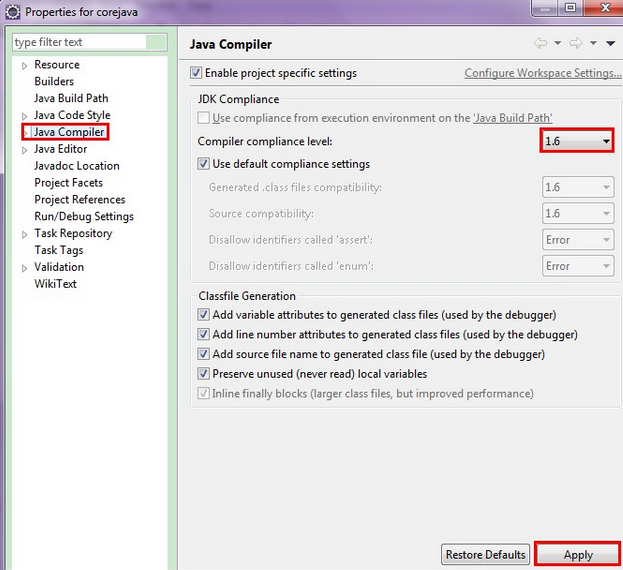Select Builders in the properties tree
The height and width of the screenshot is (570, 623).
pos(54,81)
